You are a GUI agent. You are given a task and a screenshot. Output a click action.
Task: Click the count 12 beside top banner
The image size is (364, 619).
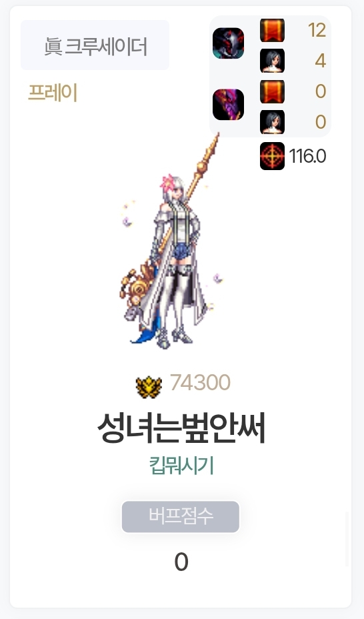point(317,30)
